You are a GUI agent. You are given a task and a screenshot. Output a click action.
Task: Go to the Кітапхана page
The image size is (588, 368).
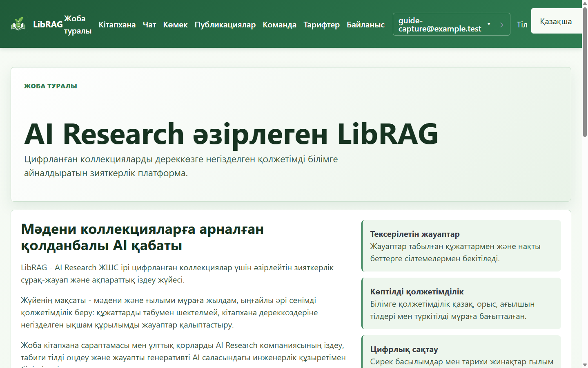[x=117, y=25]
